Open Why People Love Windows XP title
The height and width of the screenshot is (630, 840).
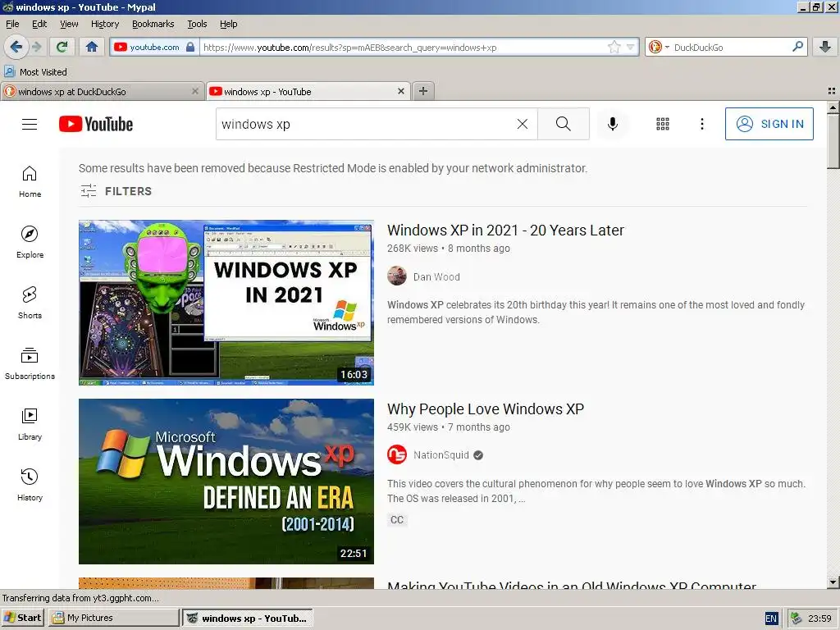click(486, 409)
